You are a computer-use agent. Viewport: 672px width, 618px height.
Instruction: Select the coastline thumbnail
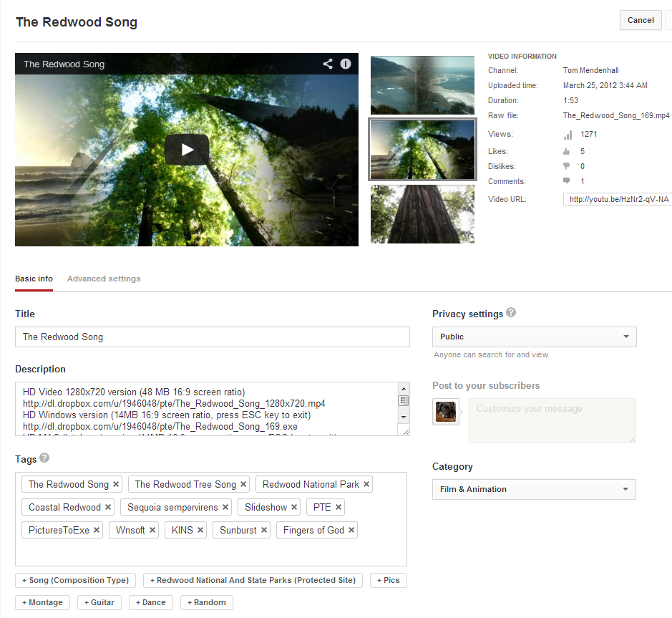tap(422, 85)
